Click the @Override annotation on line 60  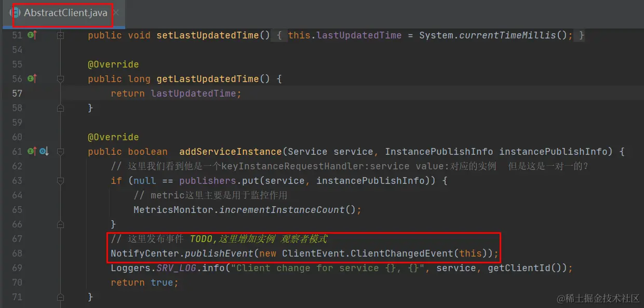pyautogui.click(x=113, y=137)
